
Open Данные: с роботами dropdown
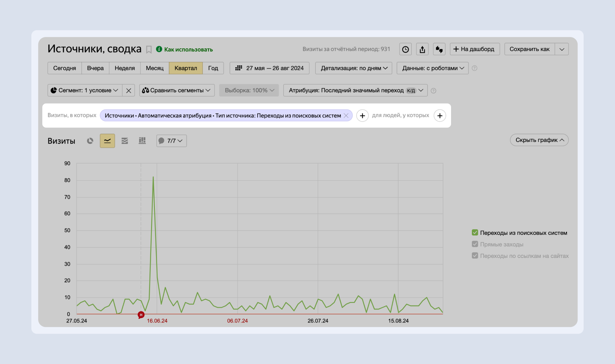[x=433, y=68]
